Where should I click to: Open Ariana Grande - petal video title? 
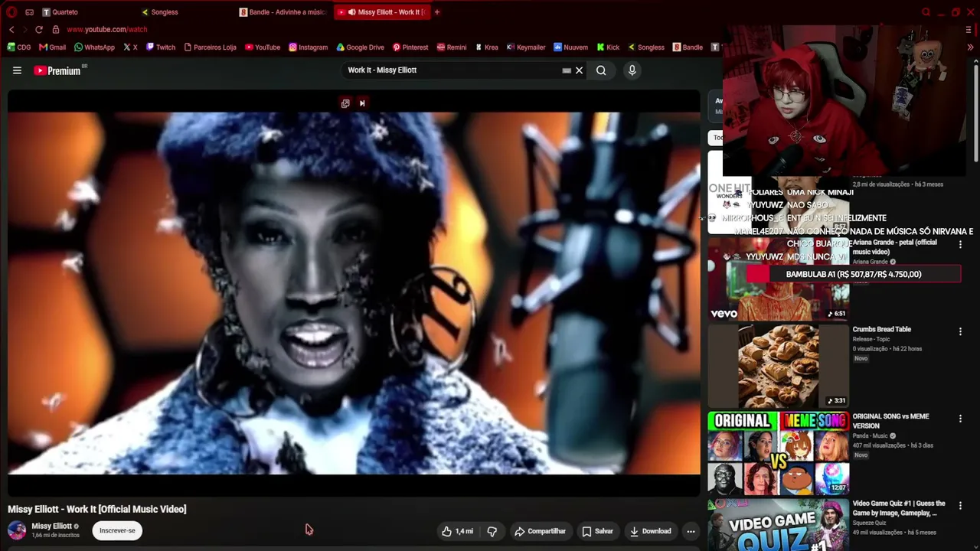pos(894,246)
